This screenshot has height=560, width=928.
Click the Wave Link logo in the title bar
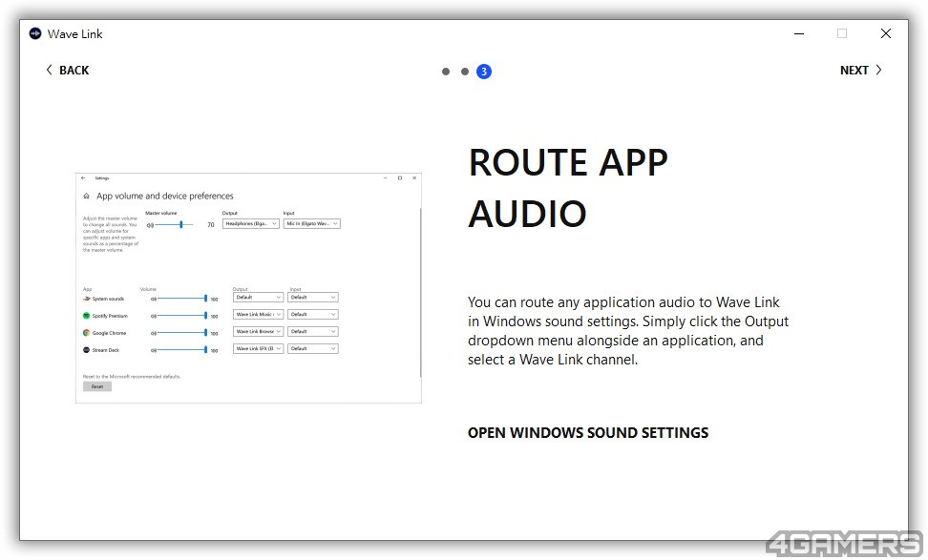point(35,33)
